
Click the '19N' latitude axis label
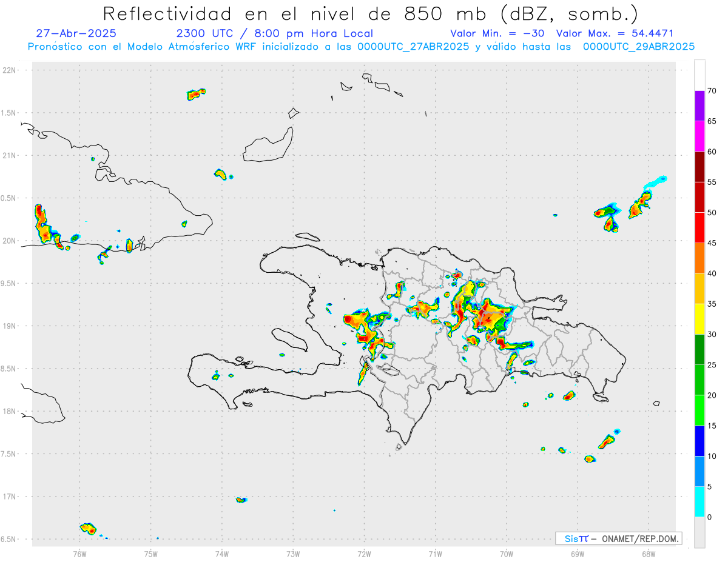coord(10,326)
